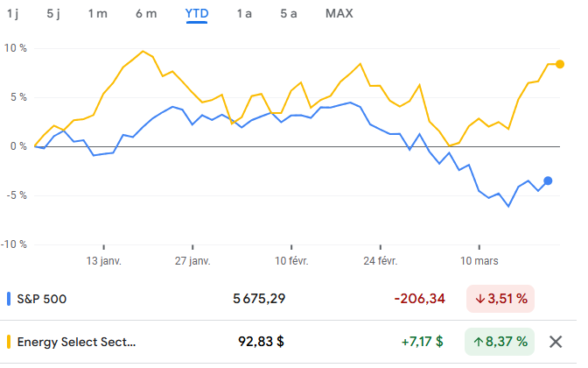Viewport: 588px width, 368px height.
Task: Click the 10 févr. axis date label
Action: tap(291, 261)
